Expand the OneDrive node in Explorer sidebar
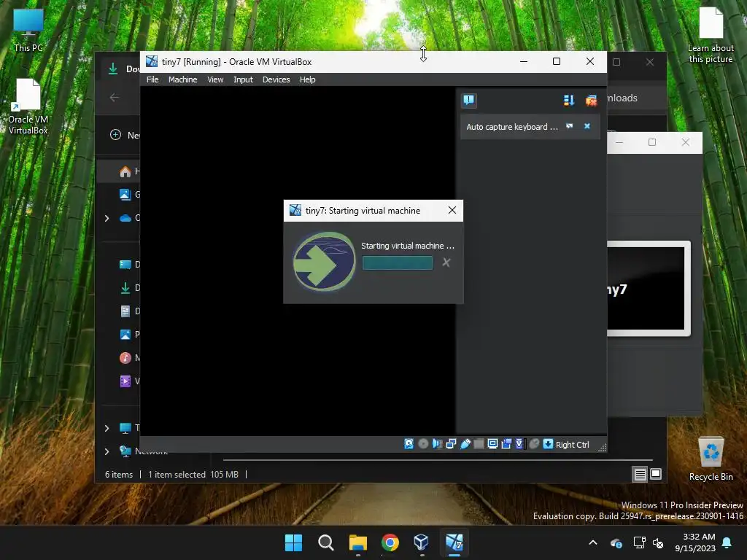Screen dimensions: 747x560 pos(107,218)
